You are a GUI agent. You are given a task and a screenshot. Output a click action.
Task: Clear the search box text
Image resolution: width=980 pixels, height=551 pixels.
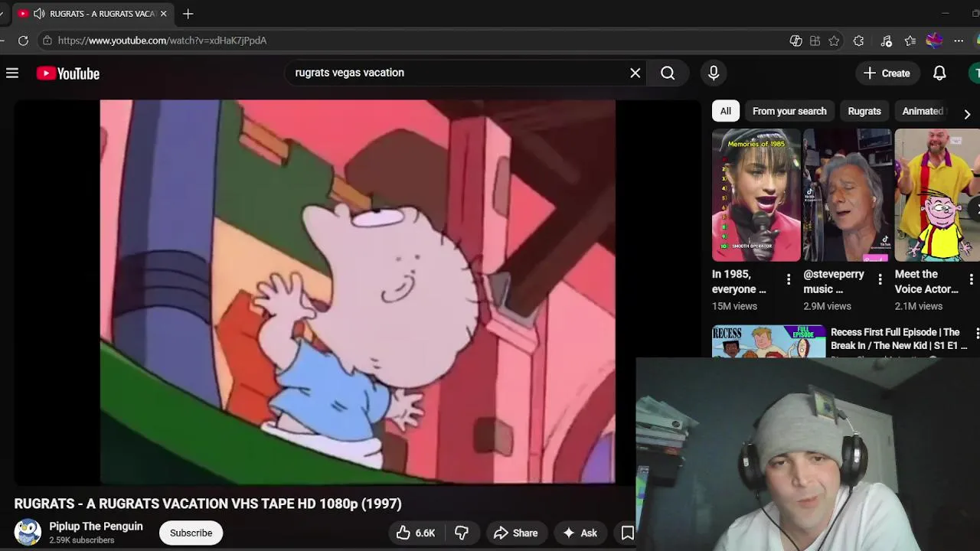[635, 73]
